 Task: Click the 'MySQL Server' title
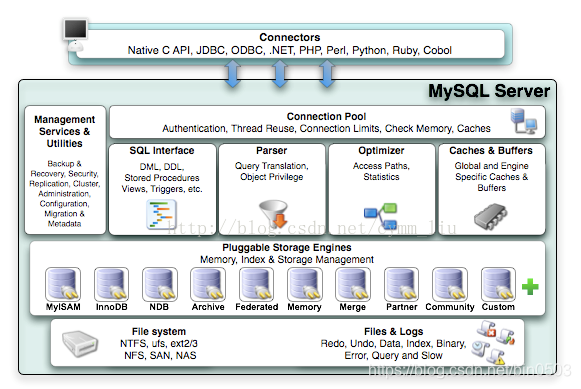(x=489, y=91)
